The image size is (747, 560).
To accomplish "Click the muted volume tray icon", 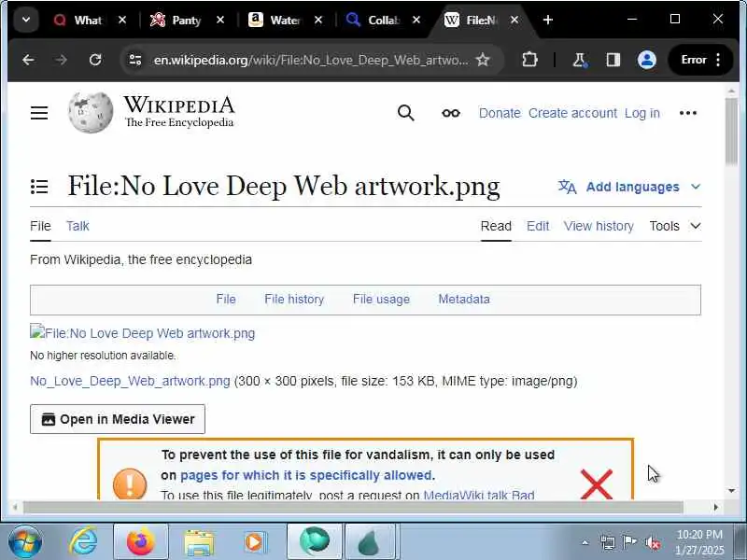I will [x=652, y=542].
